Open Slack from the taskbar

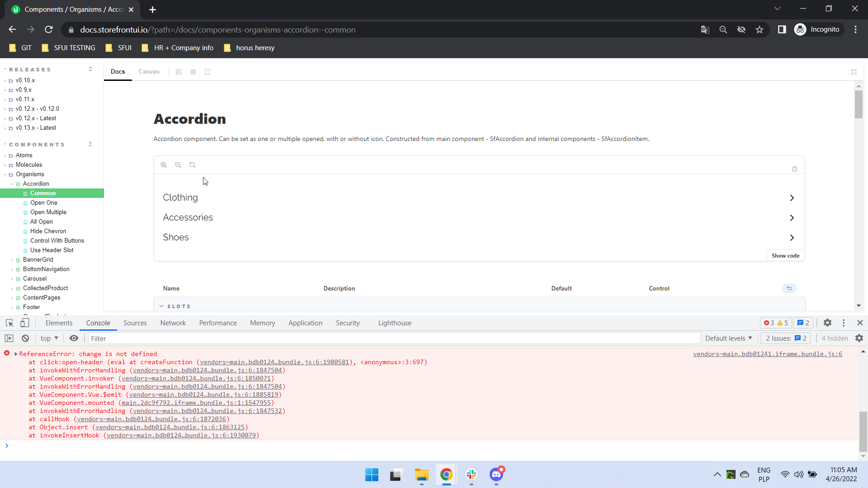click(472, 474)
